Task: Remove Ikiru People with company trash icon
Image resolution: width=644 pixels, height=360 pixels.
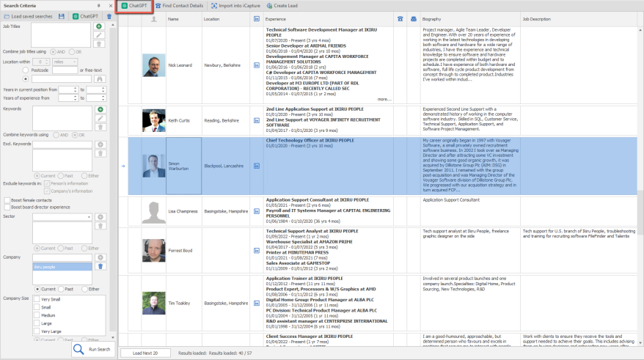Action: point(99,266)
